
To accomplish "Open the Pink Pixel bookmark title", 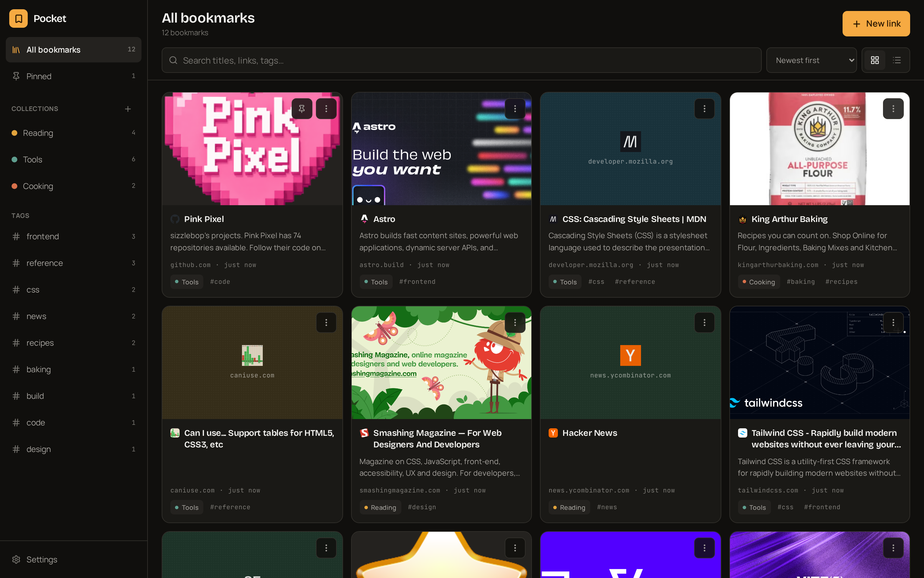I will click(x=204, y=219).
